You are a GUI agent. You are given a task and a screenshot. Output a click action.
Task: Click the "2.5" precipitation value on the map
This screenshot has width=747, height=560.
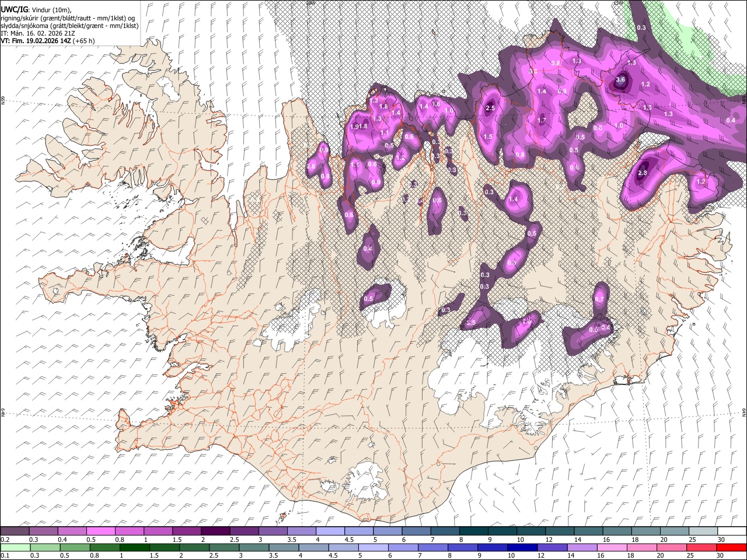coord(490,108)
